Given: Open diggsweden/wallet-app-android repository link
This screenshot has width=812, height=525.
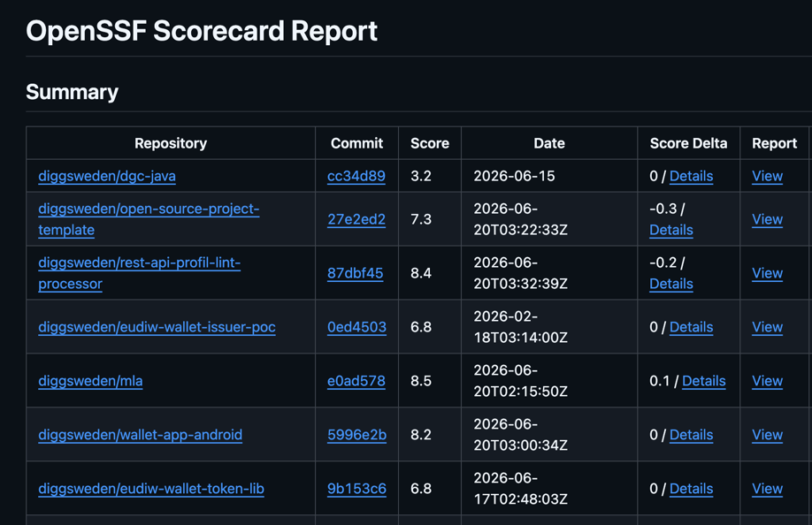Looking at the screenshot, I should (141, 435).
